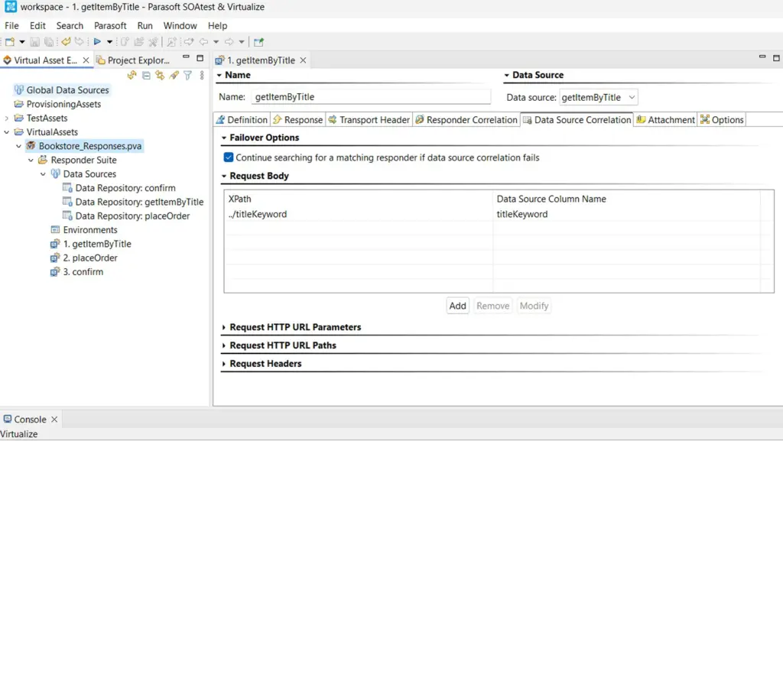Click the Save All toolbar icon

point(48,42)
